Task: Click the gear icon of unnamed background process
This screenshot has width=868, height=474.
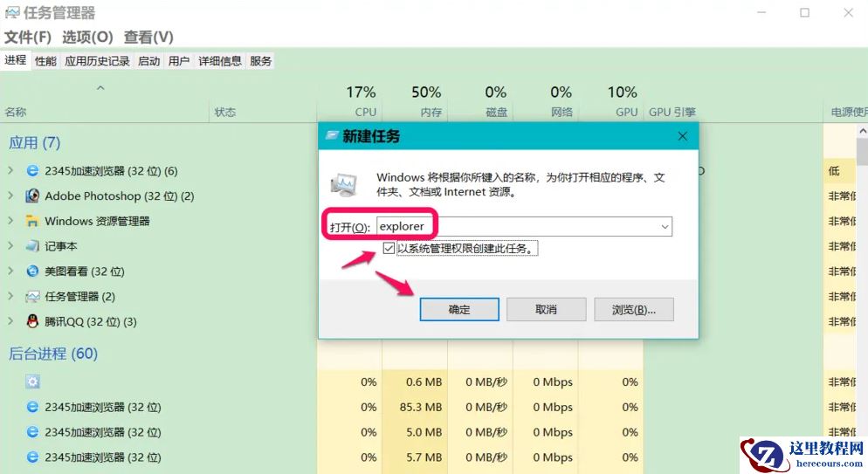Action: (x=32, y=381)
